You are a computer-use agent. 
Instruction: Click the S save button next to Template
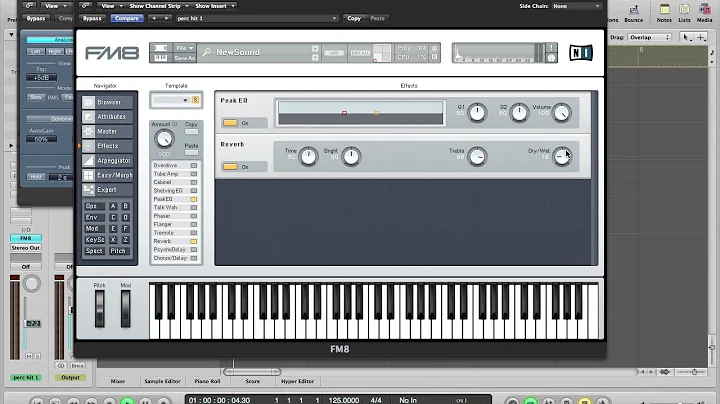click(196, 100)
